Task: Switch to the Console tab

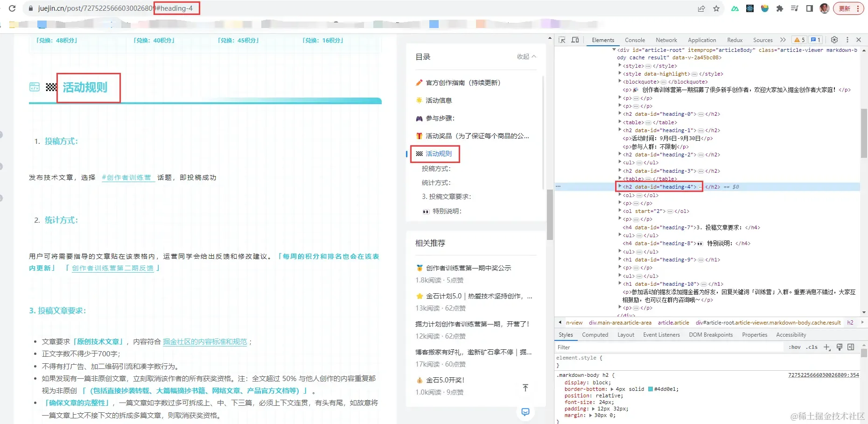Action: 635,40
